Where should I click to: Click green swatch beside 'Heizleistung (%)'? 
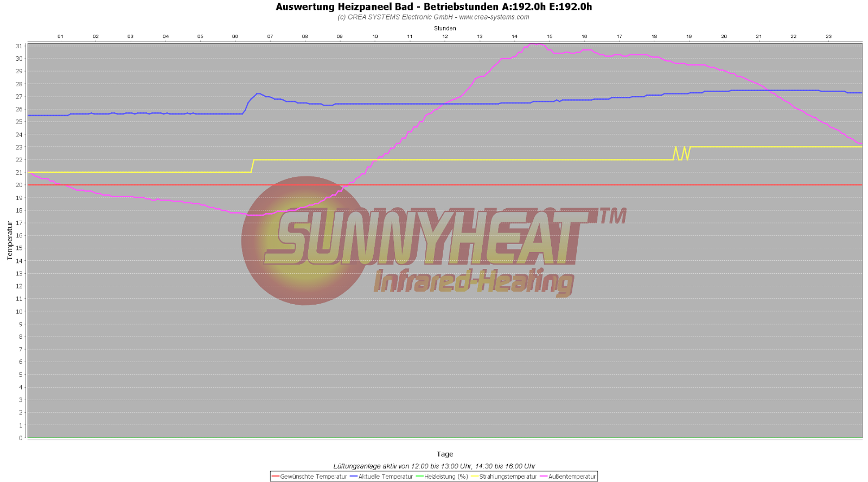420,477
